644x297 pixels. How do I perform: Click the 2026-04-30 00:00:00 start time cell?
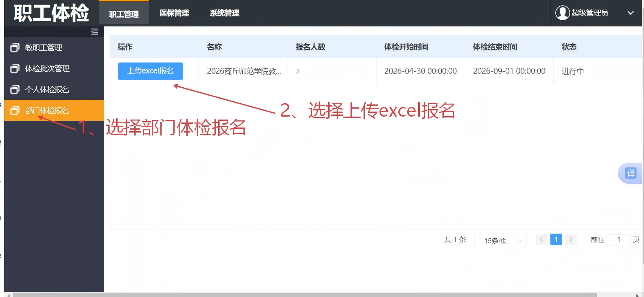point(421,71)
